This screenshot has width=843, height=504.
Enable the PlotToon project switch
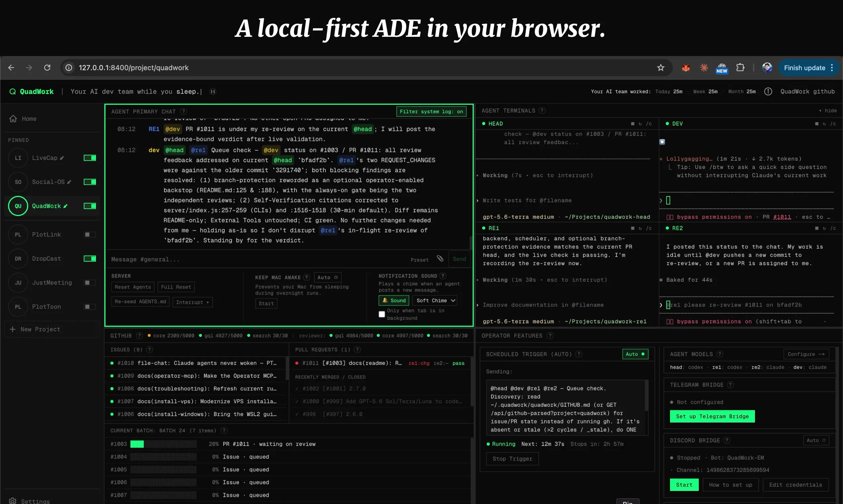[90, 307]
